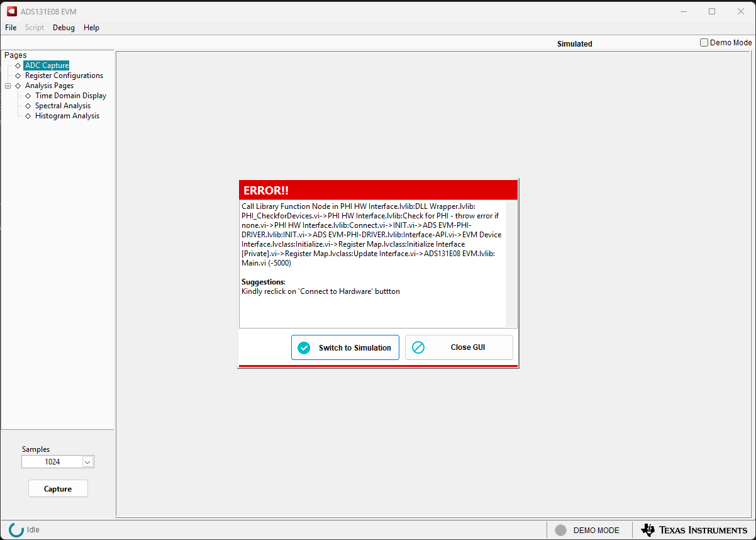Viewport: 756px width, 540px height.
Task: Open Spectral Analysis page
Action: pos(63,106)
